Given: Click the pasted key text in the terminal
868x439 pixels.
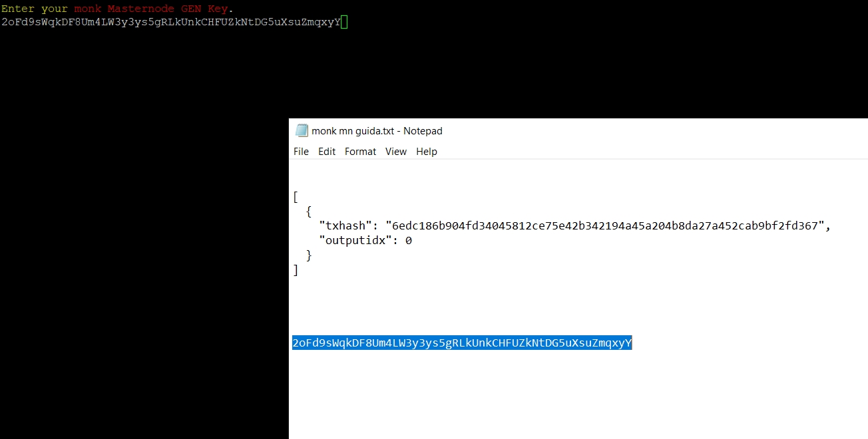Looking at the screenshot, I should [171, 22].
